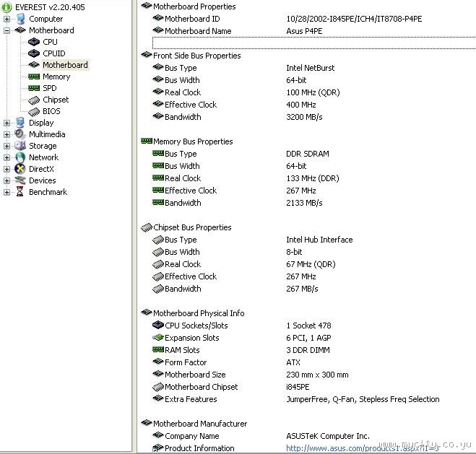Click the '6 PCI, 1 AGP' value
Image resolution: width=476 pixels, height=454 pixels.
coord(308,338)
